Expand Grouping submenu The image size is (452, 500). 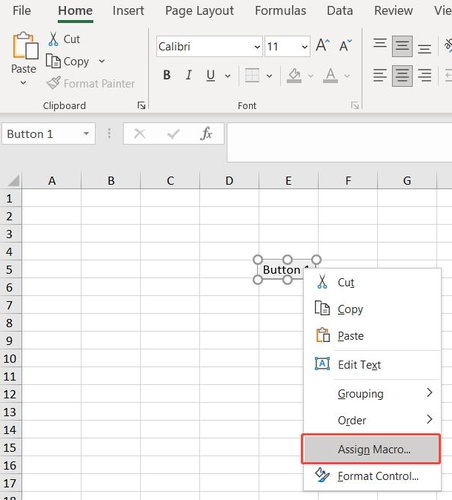click(372, 394)
